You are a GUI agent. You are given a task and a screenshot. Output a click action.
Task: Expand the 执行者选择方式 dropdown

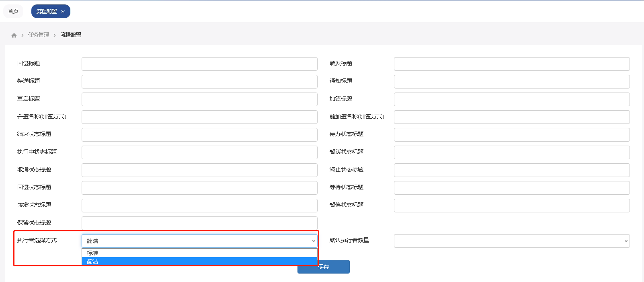point(199,241)
